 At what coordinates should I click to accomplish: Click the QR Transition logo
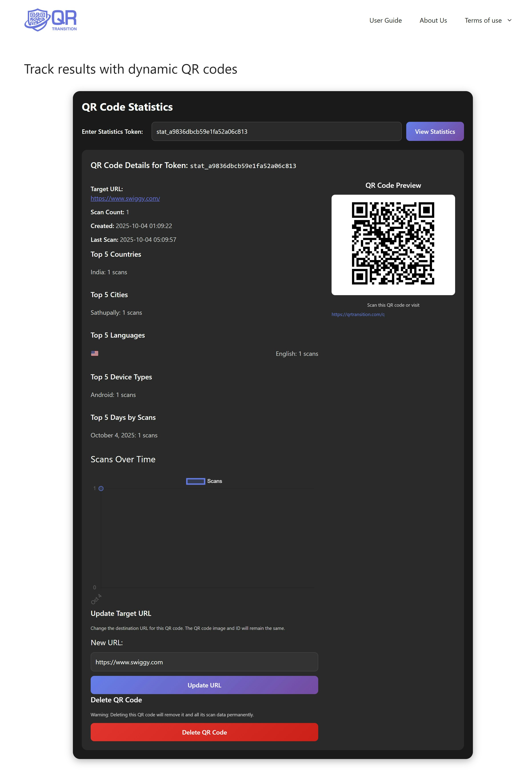[x=50, y=20]
